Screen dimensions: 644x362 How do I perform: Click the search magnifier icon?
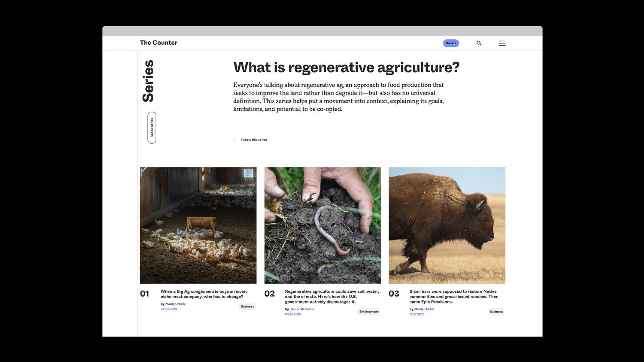click(479, 43)
